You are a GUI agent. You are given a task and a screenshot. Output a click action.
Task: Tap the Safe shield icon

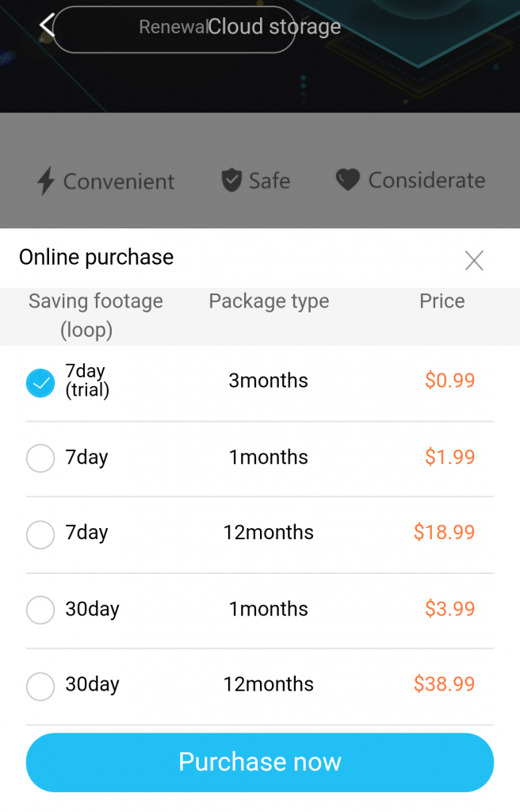(x=231, y=181)
